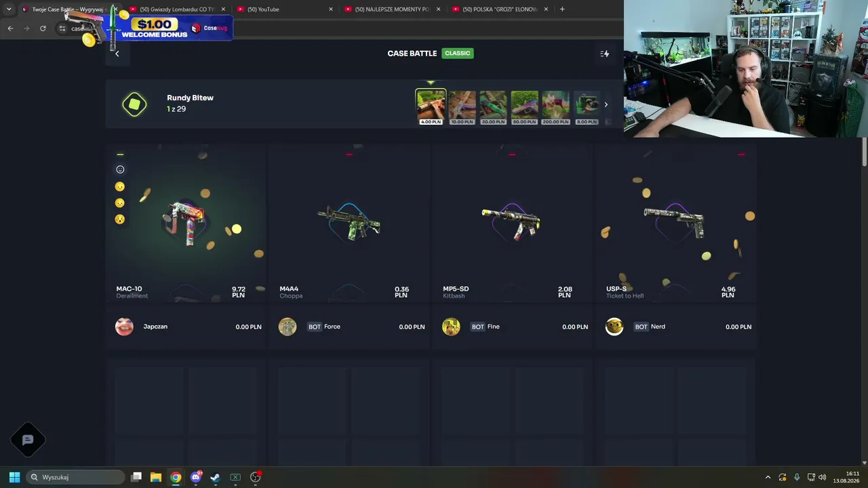Show hidden system tray icons
868x488 pixels.
tap(768, 477)
